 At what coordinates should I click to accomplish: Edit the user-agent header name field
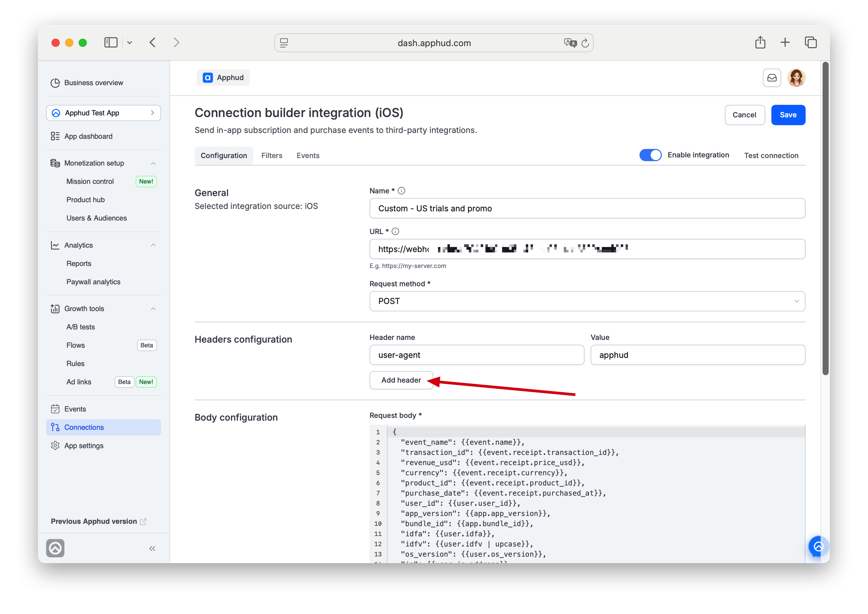coord(477,355)
